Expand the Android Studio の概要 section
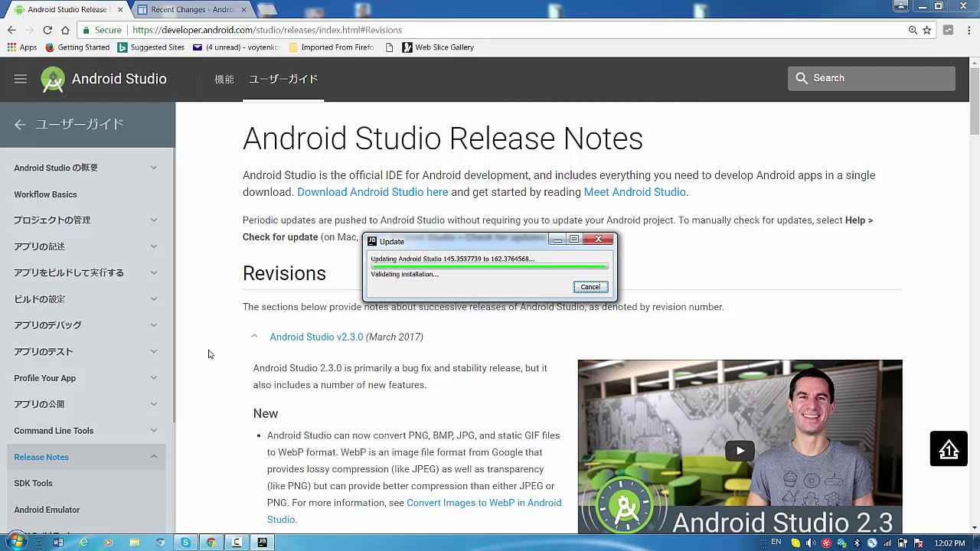The width and height of the screenshot is (980, 551). pyautogui.click(x=153, y=168)
